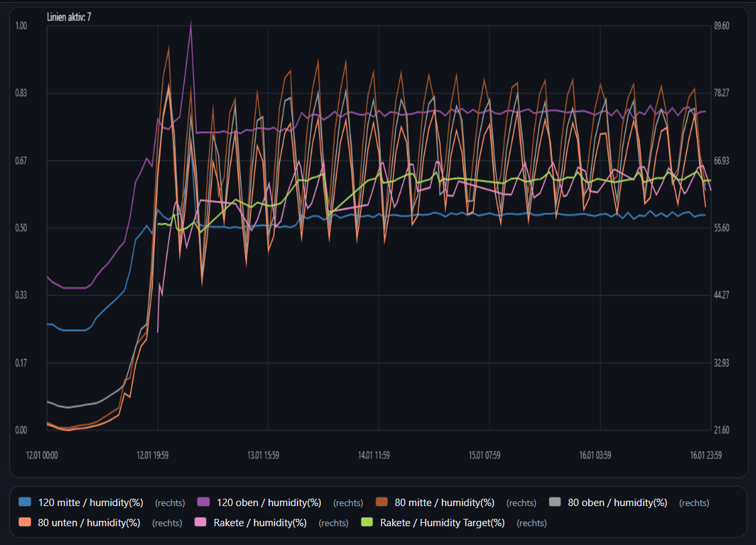Show or hide 'Rakete / humidity(%)' line
756x545 pixels.
260,522
